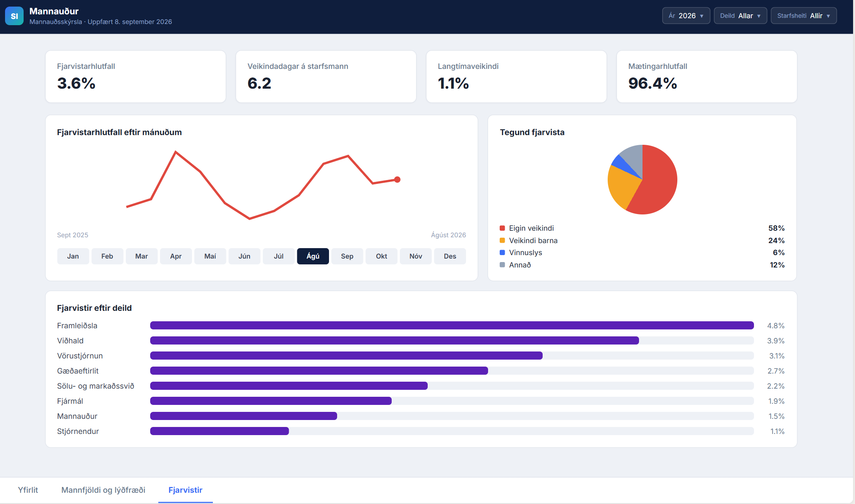Click the 'Eigin veikindi' legend label
This screenshot has width=855, height=504.
[x=531, y=228]
